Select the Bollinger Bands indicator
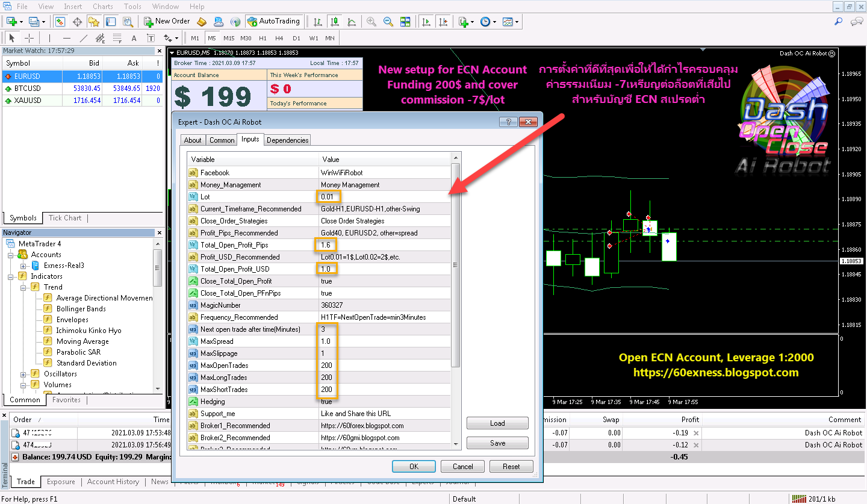This screenshot has width=867, height=504. [x=81, y=309]
